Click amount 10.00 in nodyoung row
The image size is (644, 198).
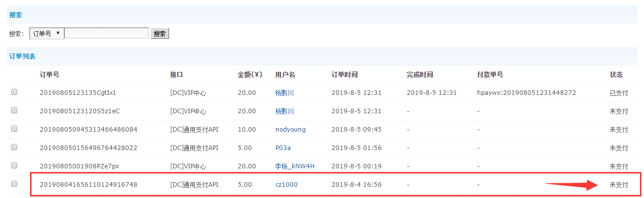pos(247,130)
